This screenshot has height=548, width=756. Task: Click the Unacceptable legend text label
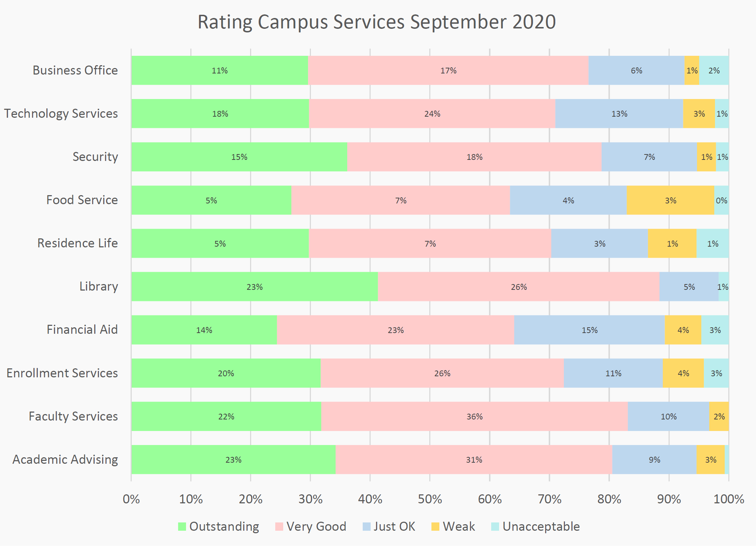[x=541, y=527]
